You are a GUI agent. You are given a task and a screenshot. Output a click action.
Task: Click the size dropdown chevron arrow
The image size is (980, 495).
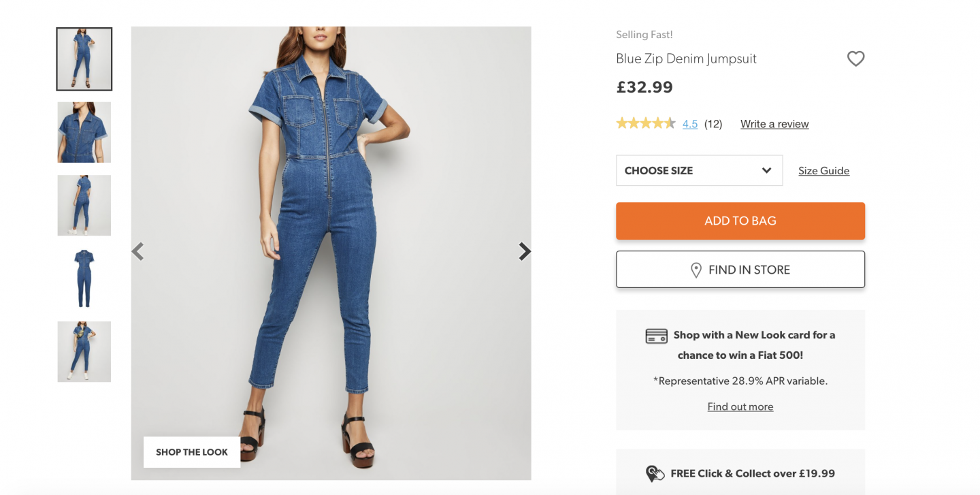point(766,171)
